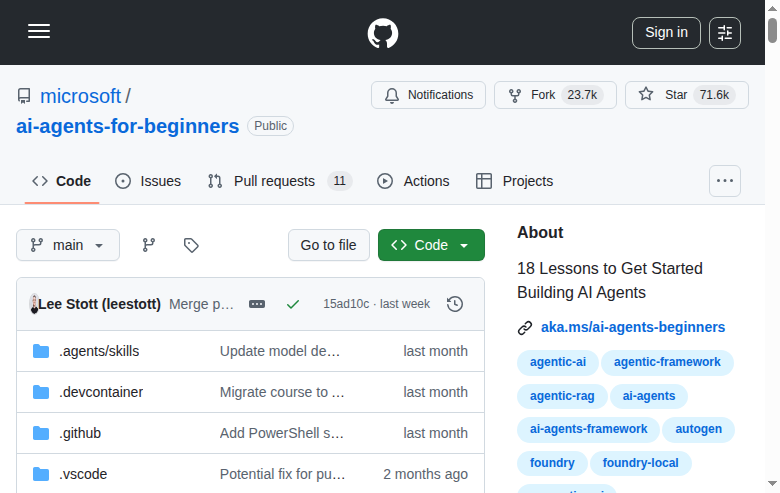Viewport: 780px width, 493px height.
Task: Select the agentic-rag topic tag
Action: tap(562, 396)
